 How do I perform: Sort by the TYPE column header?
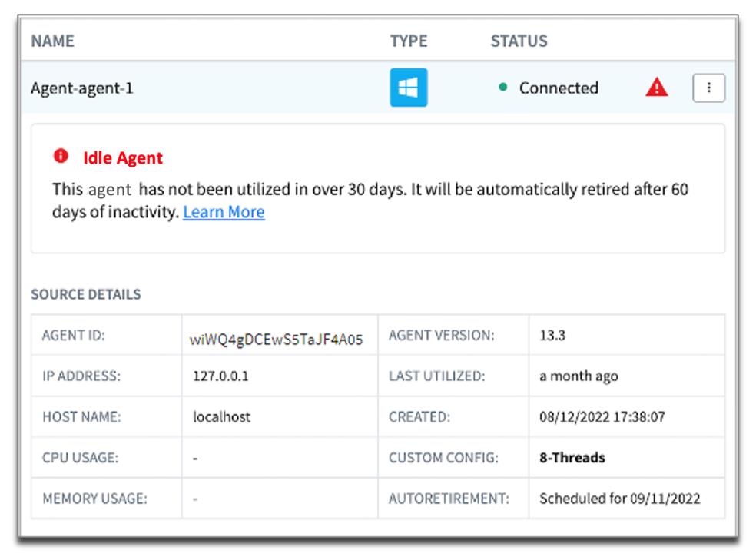[409, 41]
